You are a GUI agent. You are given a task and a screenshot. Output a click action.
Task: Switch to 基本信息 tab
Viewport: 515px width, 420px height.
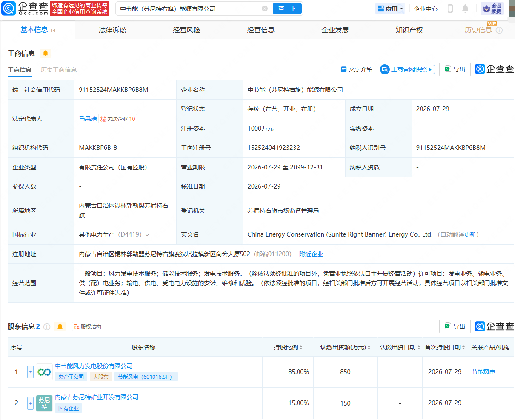tap(38, 30)
